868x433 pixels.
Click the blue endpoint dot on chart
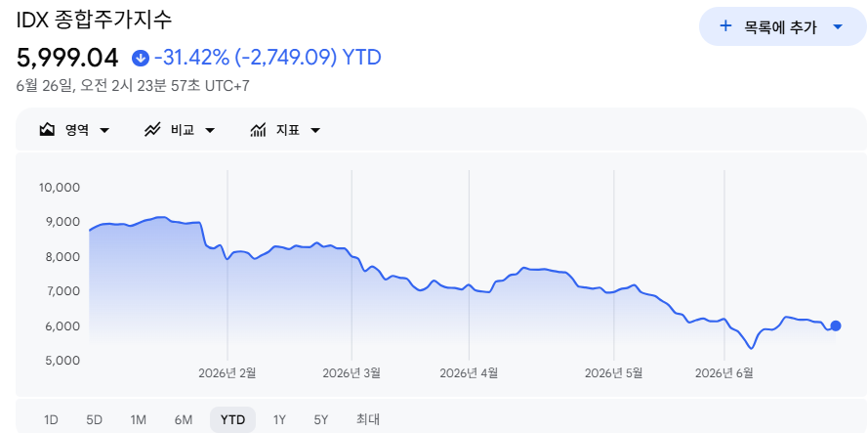coord(836,326)
